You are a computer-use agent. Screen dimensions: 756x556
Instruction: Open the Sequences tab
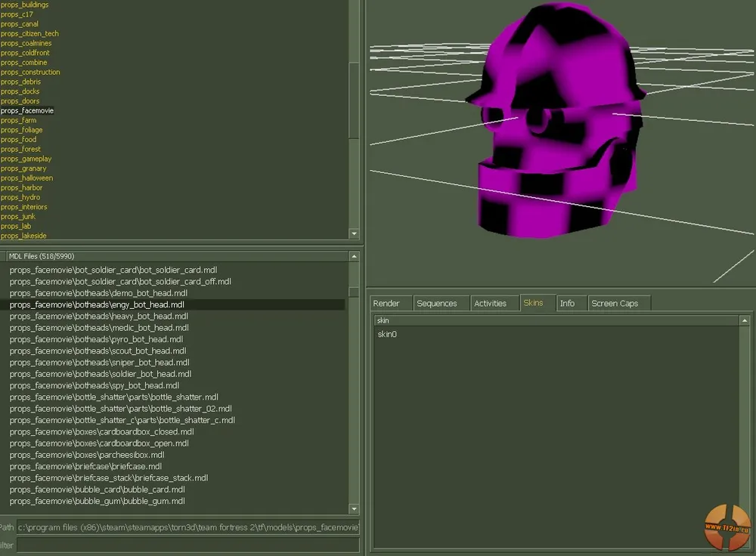pyautogui.click(x=437, y=303)
